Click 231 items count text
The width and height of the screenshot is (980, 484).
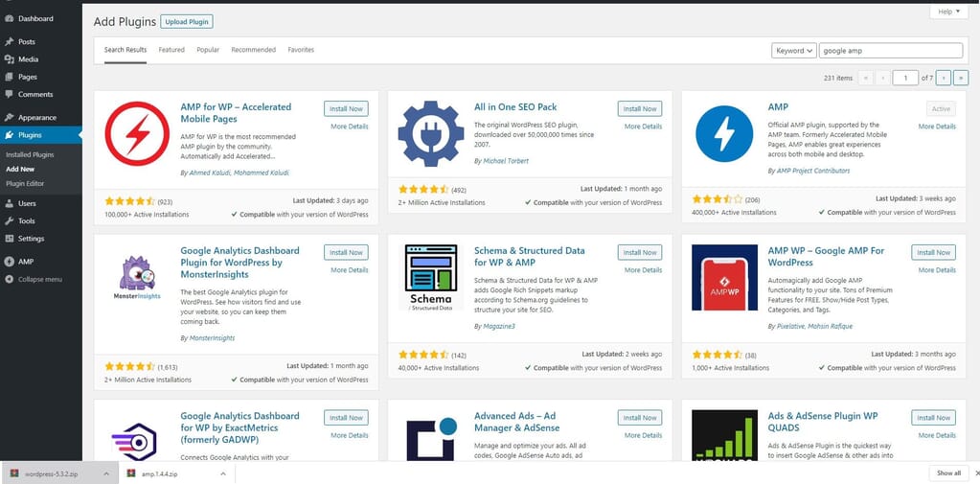[838, 79]
